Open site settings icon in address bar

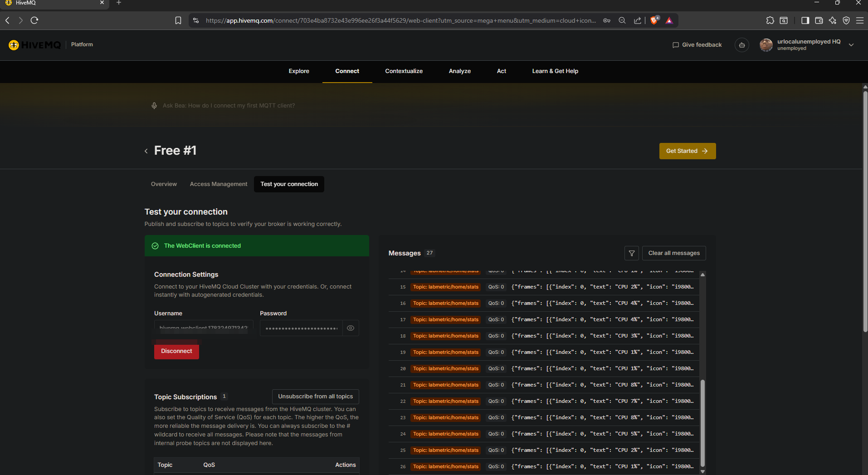196,20
